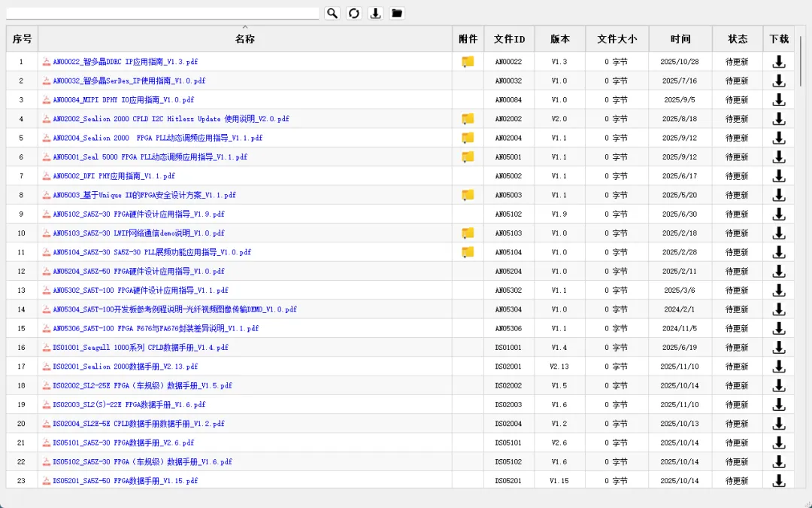
Task: Click the 文件大小 column header
Action: tap(617, 39)
